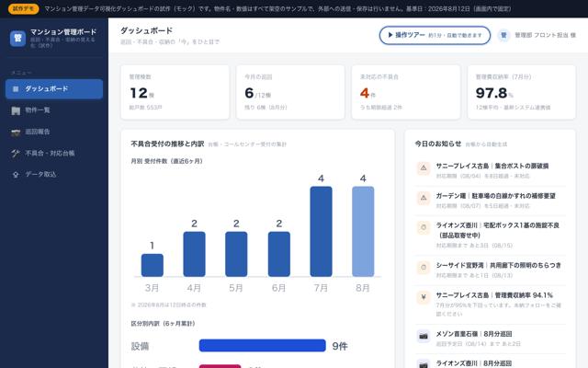Click the 設備 category label
This screenshot has width=588, height=368.
coord(140,346)
